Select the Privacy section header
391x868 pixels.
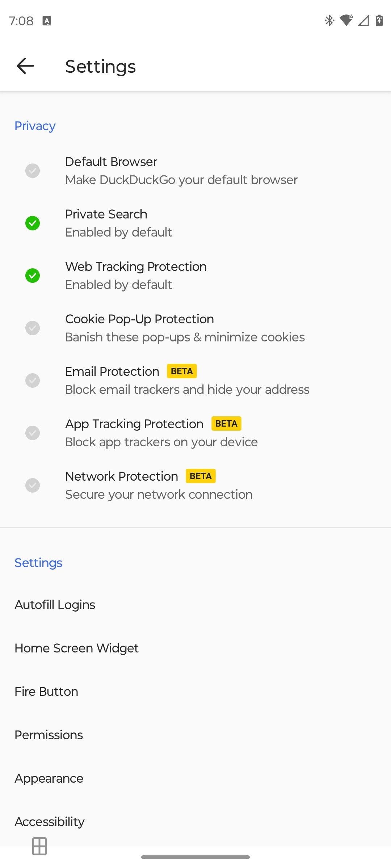click(x=35, y=125)
